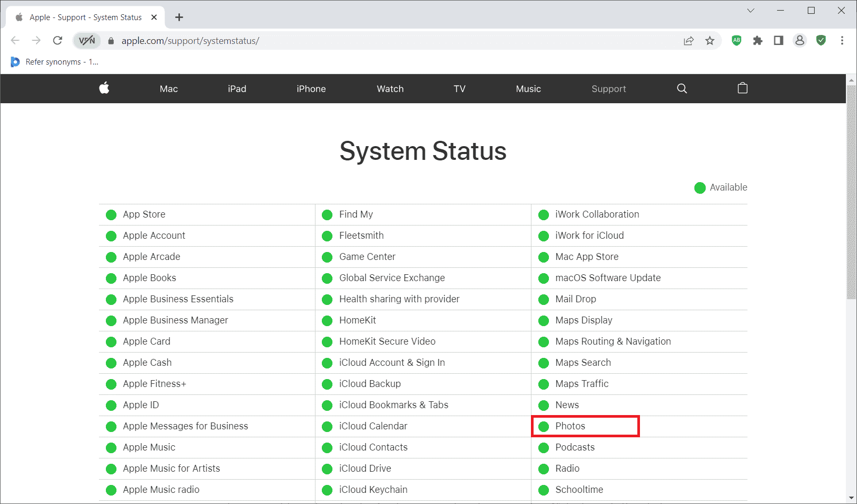
Task: Click the Apple logo in navigation bar
Action: [x=104, y=88]
